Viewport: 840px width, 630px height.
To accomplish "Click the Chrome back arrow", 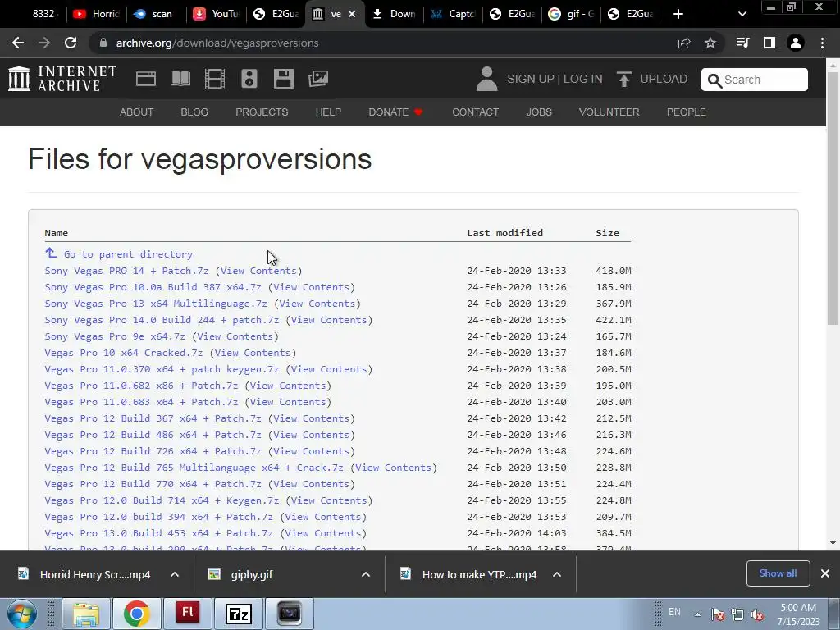I will click(18, 43).
